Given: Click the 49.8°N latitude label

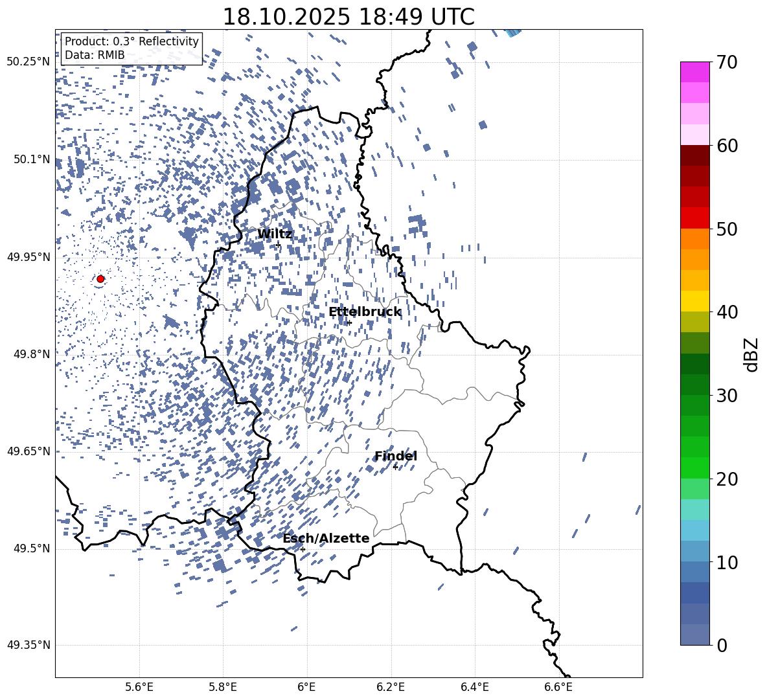Looking at the screenshot, I should pyautogui.click(x=32, y=354).
